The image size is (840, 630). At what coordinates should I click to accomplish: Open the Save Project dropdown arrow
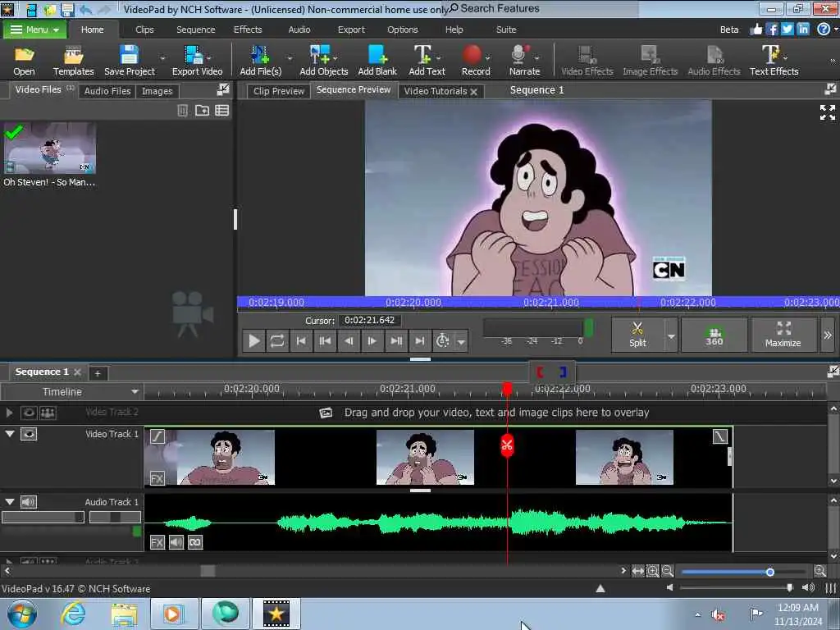pos(162,58)
